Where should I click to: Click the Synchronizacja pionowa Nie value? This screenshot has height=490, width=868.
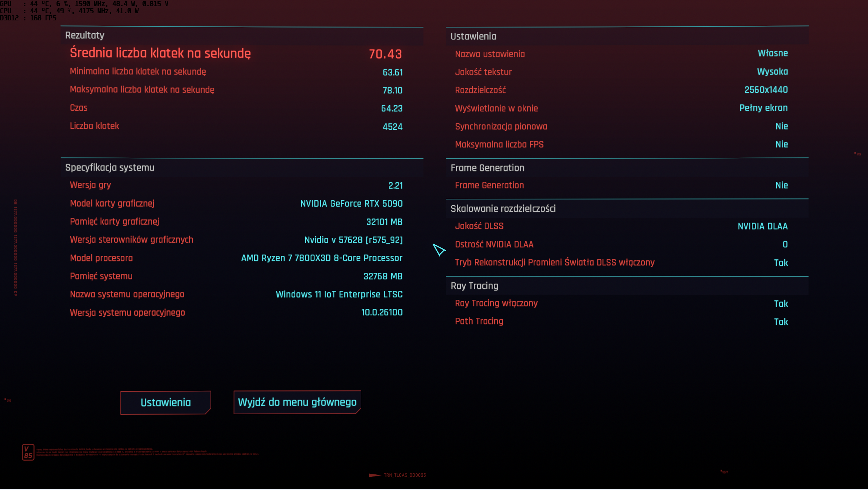pos(781,126)
